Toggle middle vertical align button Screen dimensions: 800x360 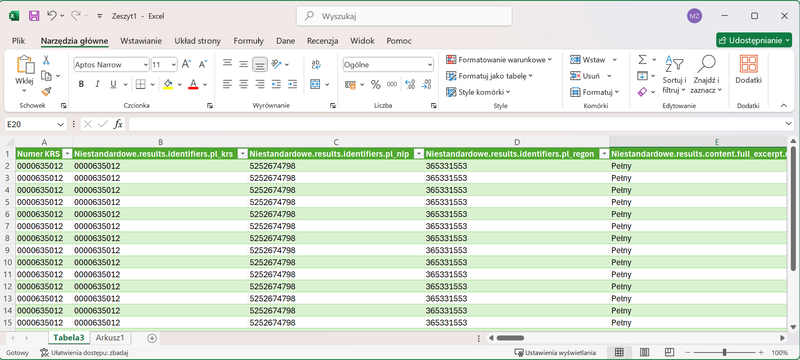tap(244, 64)
